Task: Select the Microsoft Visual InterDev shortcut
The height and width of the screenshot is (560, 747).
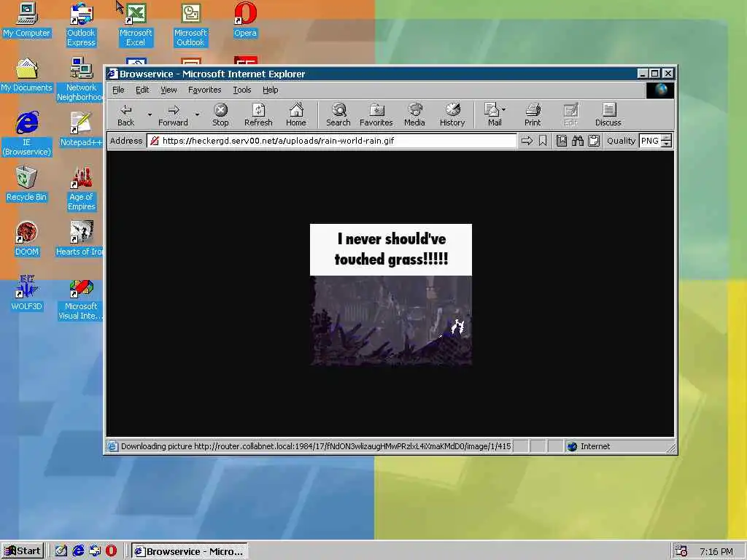Action: (x=80, y=298)
